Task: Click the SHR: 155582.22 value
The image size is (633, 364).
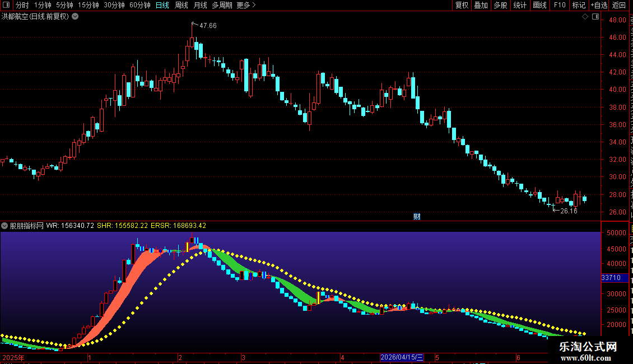Action: 122,226
